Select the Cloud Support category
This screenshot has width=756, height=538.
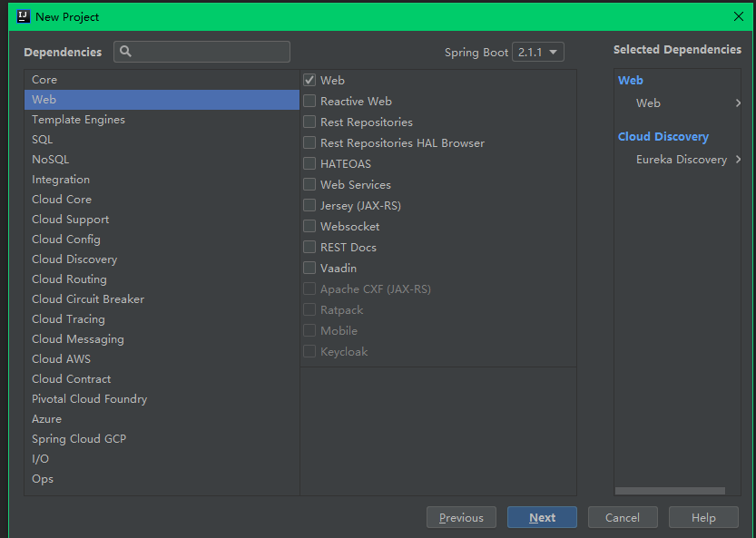[x=162, y=220]
